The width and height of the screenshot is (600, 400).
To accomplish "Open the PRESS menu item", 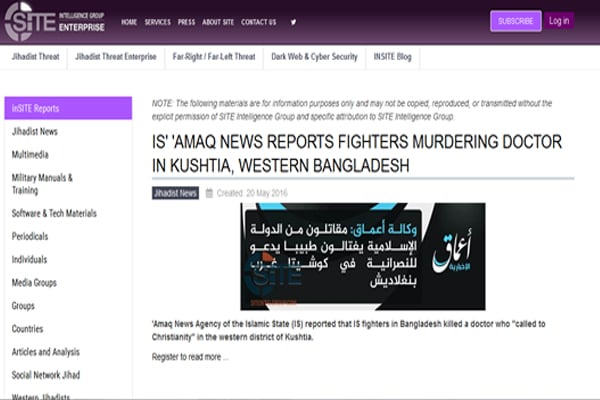I will coord(186,22).
